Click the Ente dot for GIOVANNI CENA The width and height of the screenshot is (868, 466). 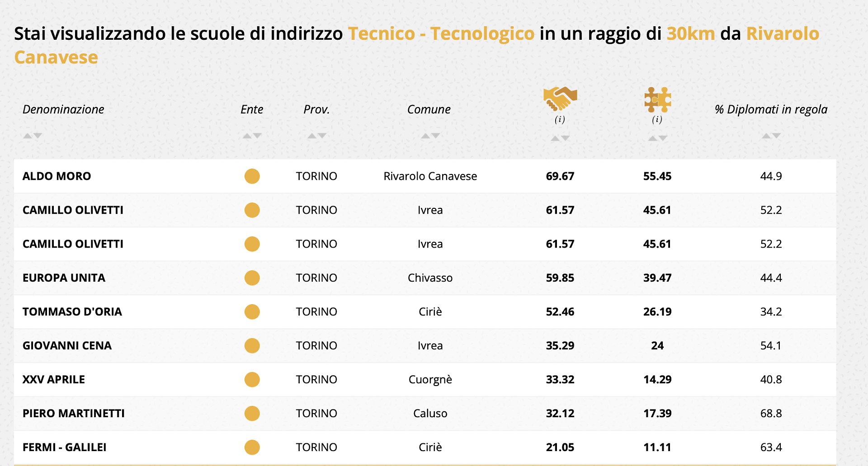252,346
